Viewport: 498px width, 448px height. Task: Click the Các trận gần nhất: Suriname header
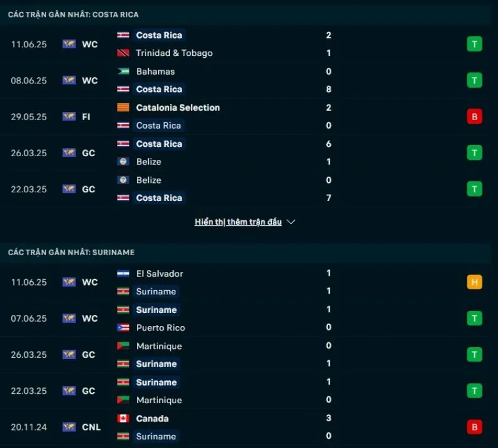click(x=71, y=252)
